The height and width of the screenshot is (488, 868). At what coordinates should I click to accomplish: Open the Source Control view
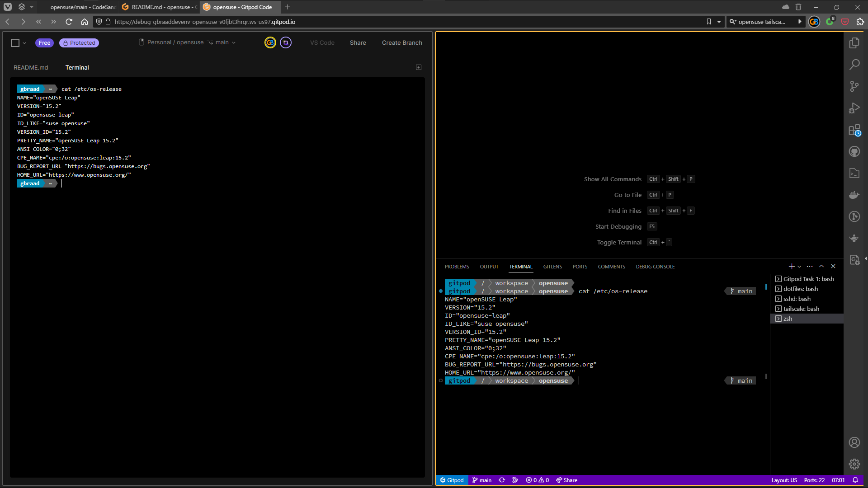click(x=854, y=86)
